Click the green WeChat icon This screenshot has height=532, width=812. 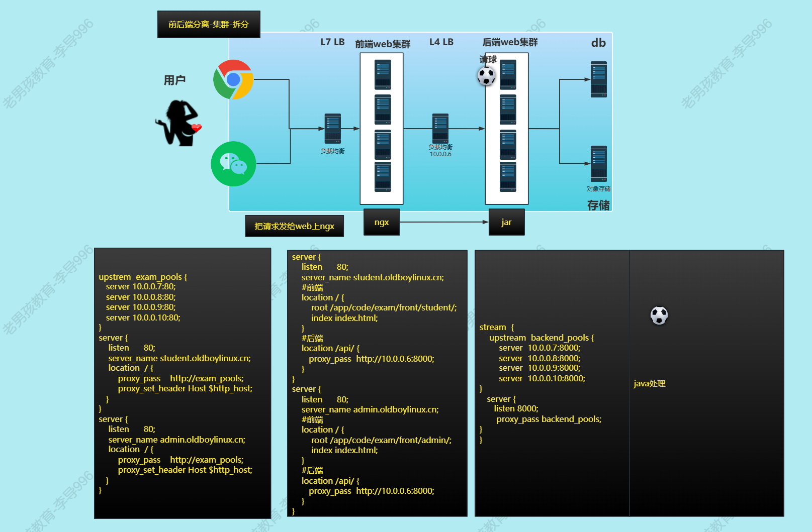click(x=233, y=164)
